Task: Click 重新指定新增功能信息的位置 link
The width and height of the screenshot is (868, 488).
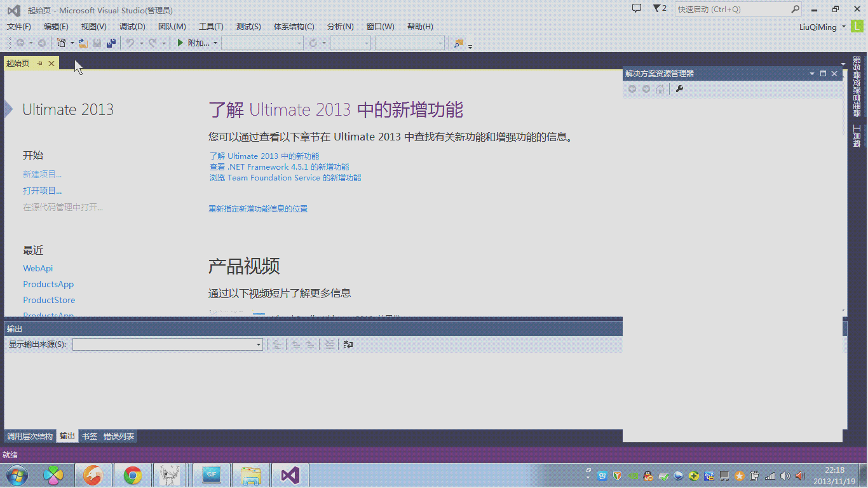Action: click(x=258, y=208)
